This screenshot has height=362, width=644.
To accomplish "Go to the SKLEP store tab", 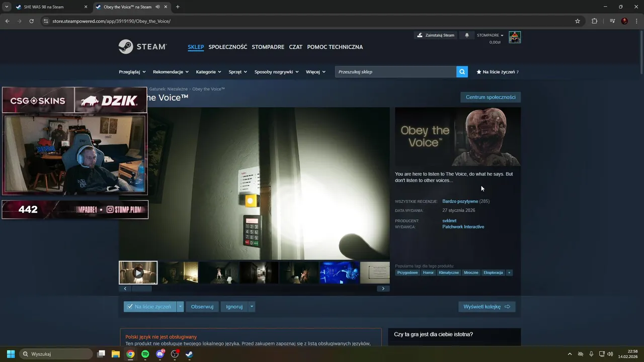I will [196, 47].
